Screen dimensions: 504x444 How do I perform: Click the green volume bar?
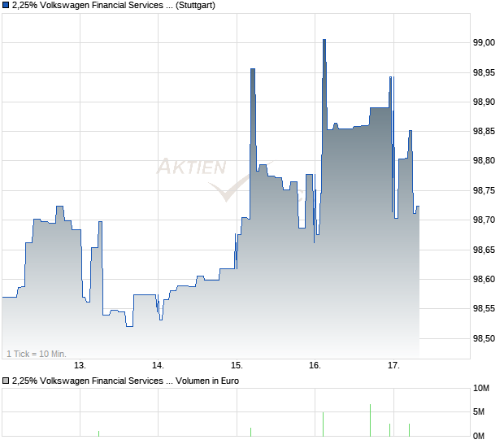click(x=250, y=431)
